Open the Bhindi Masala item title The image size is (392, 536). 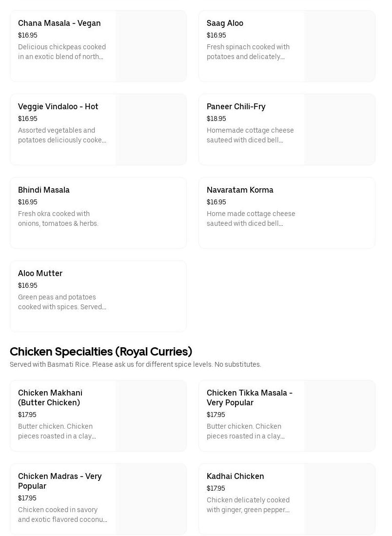coord(44,190)
